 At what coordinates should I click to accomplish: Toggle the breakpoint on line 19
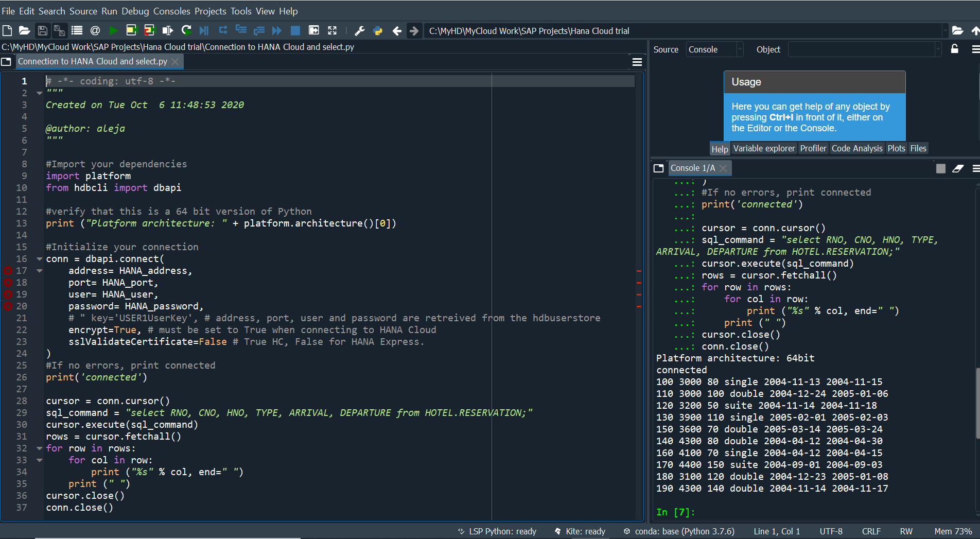8,294
